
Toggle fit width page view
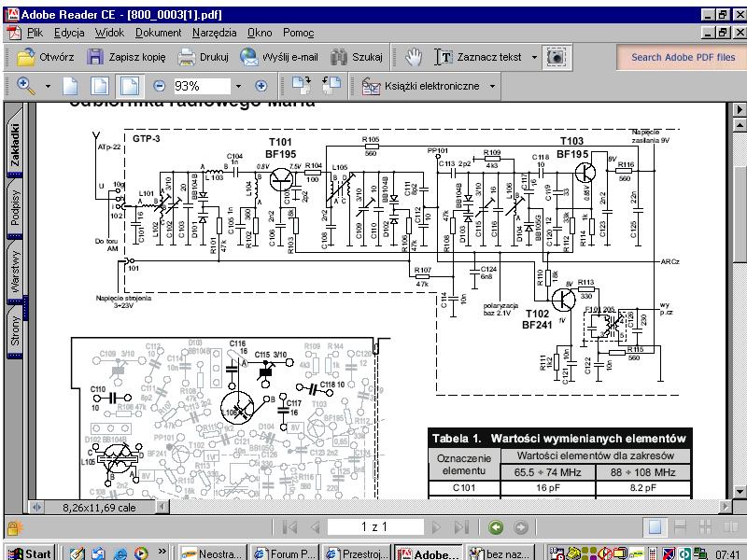(x=130, y=86)
